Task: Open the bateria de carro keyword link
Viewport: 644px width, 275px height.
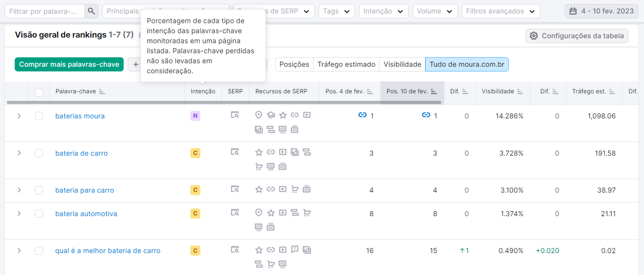Action: pyautogui.click(x=82, y=153)
